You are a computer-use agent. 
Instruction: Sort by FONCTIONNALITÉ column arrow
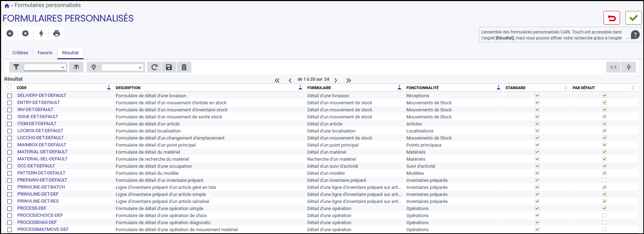click(x=499, y=87)
